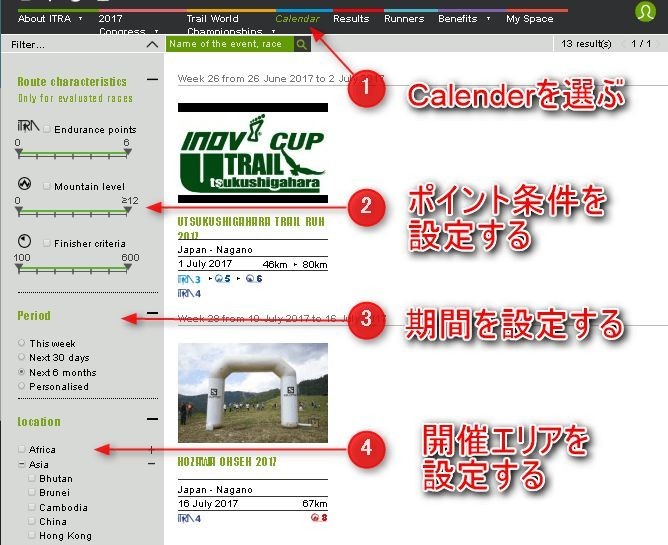Select the Next 30 days option
668x545 pixels.
(21, 357)
